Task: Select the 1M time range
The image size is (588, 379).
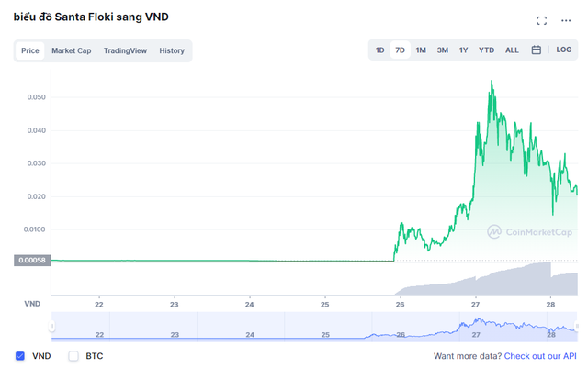Action: coord(421,50)
